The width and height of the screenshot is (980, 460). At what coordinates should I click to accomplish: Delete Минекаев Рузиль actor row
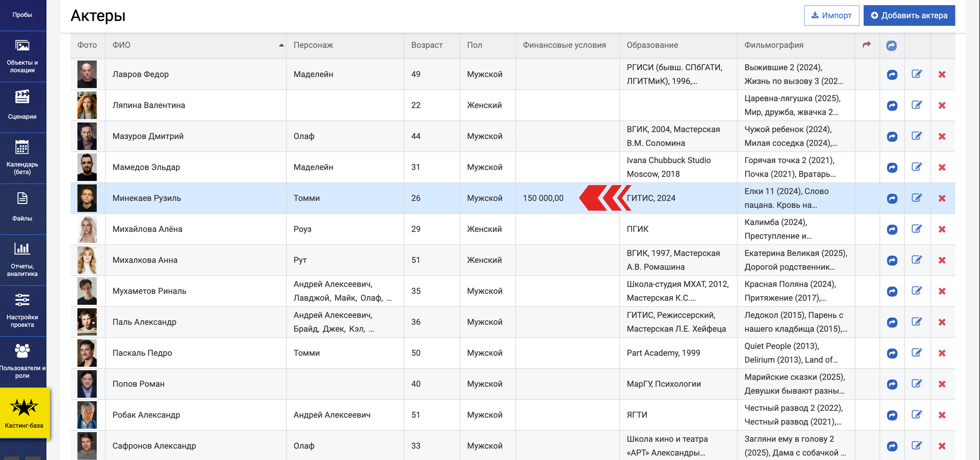point(942,199)
